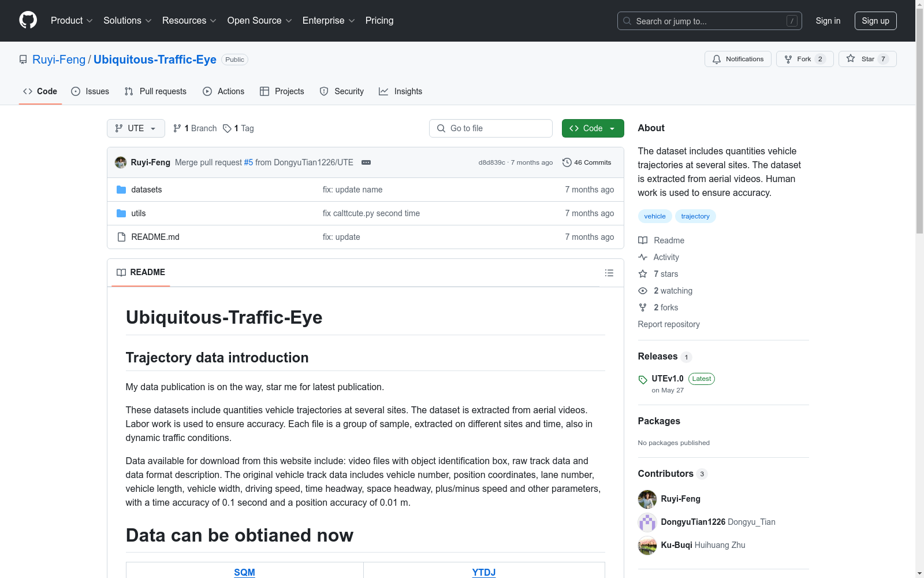Viewport: 924px width, 578px height.
Task: Click the vehicle topic tag
Action: click(654, 216)
